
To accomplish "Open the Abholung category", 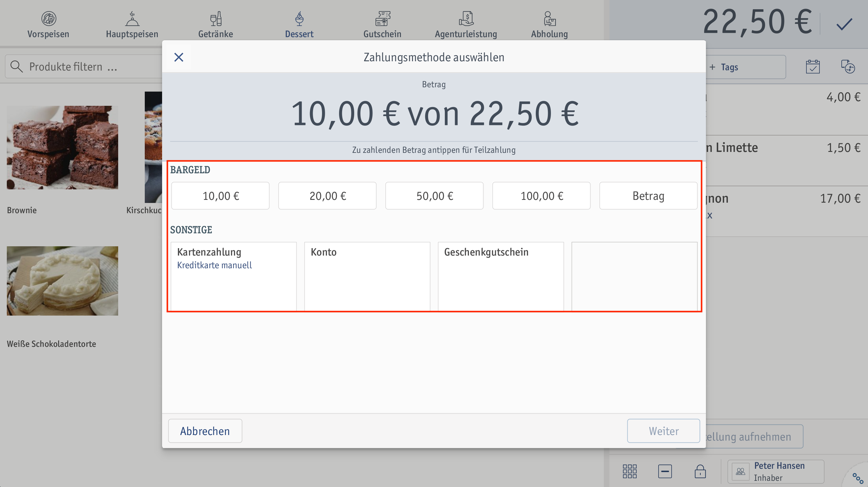I will click(550, 25).
